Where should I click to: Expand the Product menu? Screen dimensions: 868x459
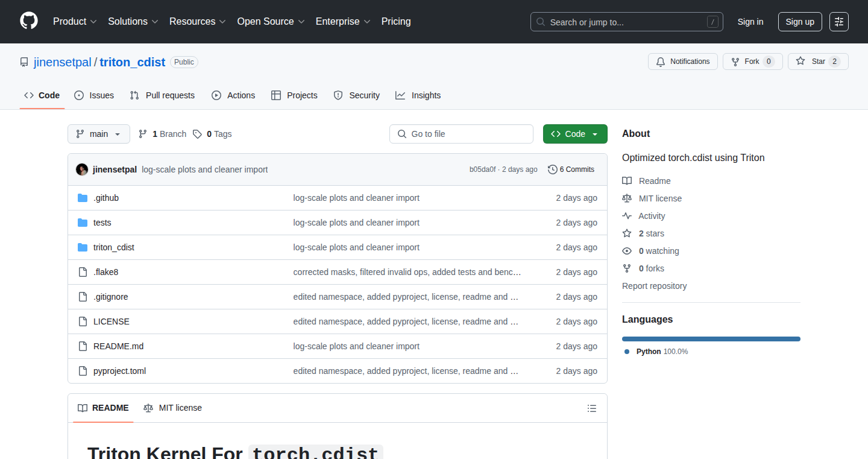click(x=75, y=21)
